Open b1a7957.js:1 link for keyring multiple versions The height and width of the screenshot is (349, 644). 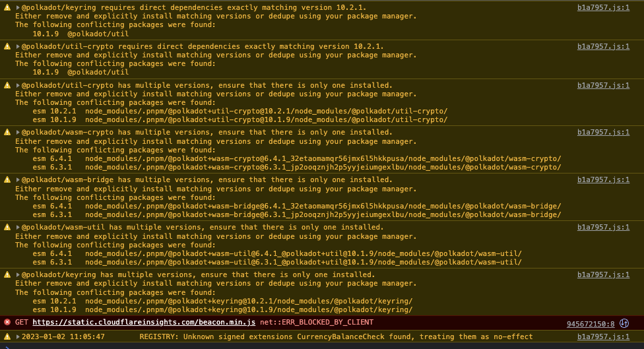[x=603, y=274]
